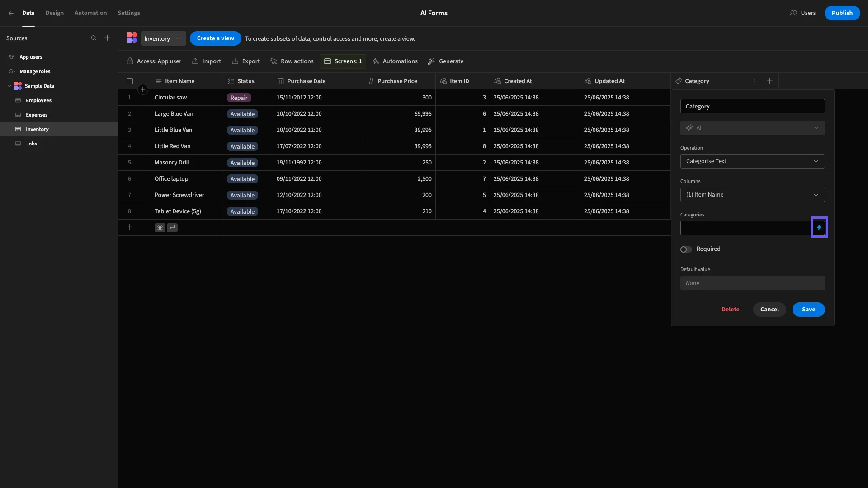Click the Available status for Power Screwdriver

pyautogui.click(x=242, y=195)
